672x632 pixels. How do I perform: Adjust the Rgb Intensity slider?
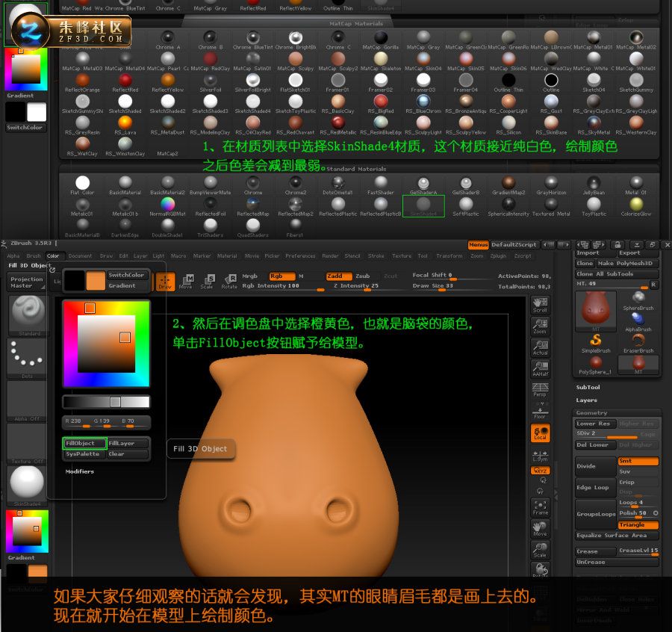[283, 287]
